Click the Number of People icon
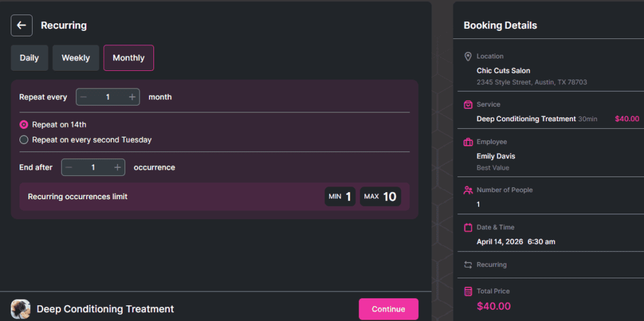644x321 pixels. [x=468, y=190]
